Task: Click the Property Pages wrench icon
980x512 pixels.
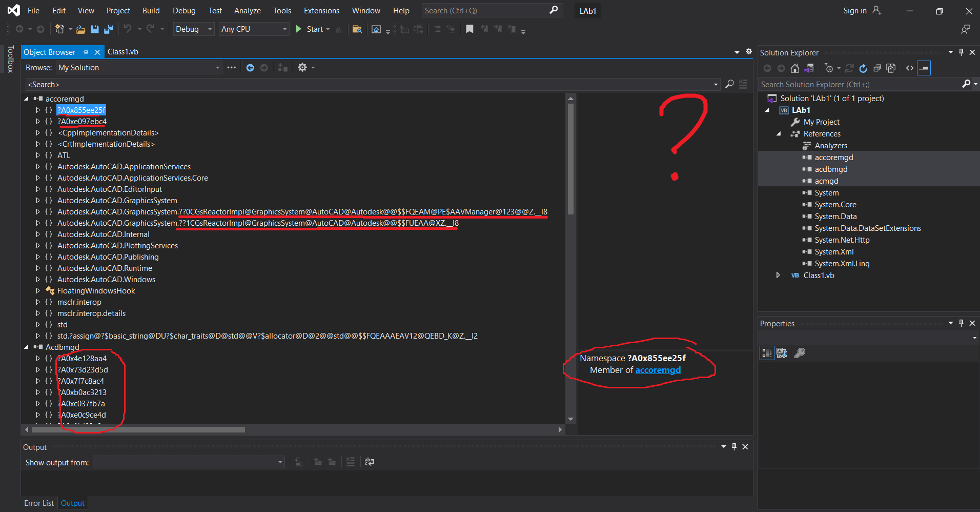Action: (799, 353)
